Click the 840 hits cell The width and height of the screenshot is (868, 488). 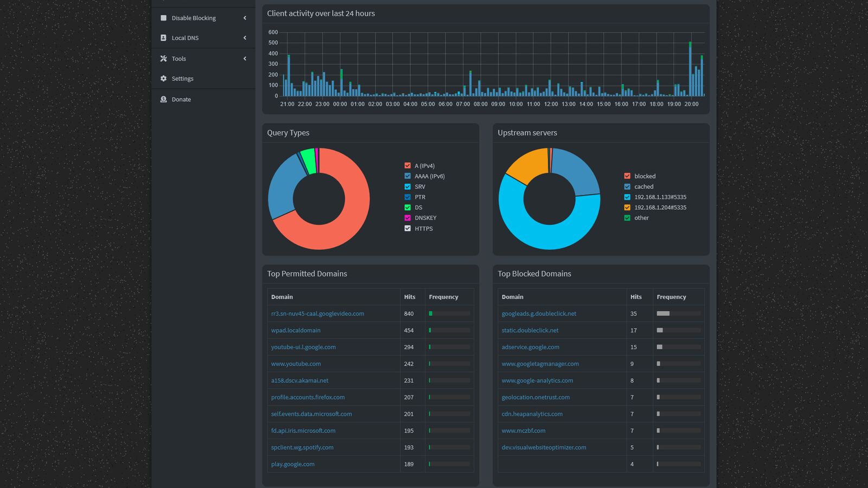coord(412,313)
